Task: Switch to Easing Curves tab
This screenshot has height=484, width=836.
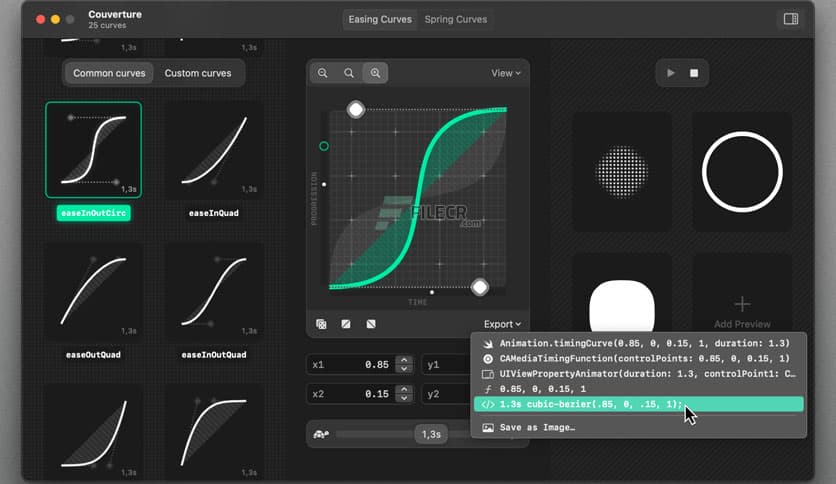Action: (380, 19)
